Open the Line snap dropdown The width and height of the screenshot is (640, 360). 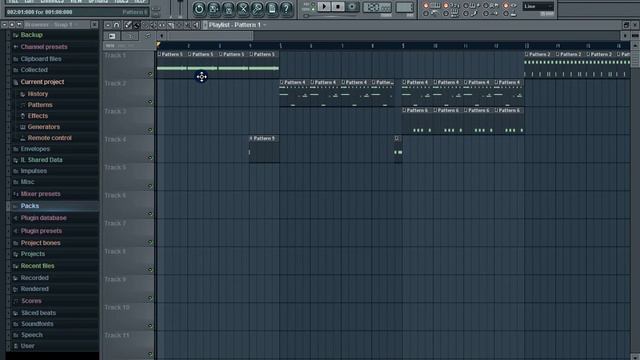[x=538, y=7]
